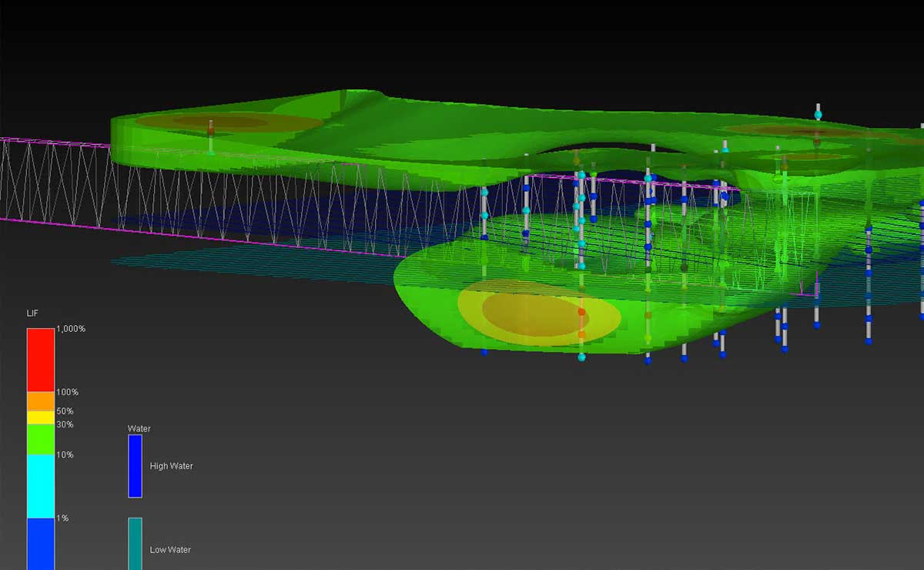Click the dark blue 1% LIF legend band

tap(41, 544)
